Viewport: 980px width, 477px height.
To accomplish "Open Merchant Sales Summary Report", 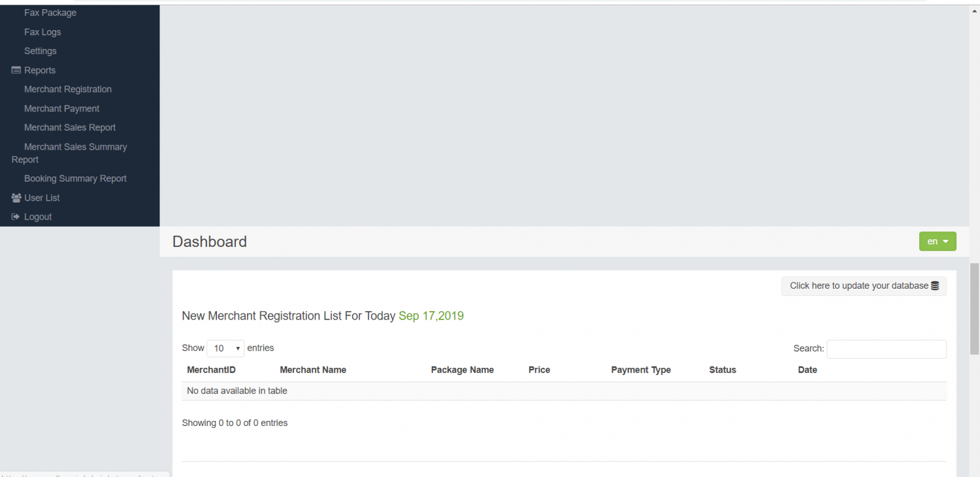I will point(75,147).
